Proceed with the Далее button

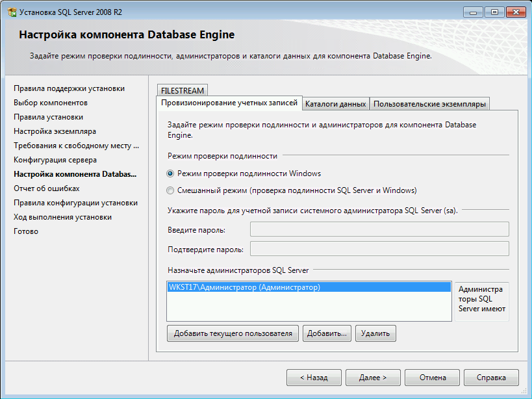pos(373,378)
